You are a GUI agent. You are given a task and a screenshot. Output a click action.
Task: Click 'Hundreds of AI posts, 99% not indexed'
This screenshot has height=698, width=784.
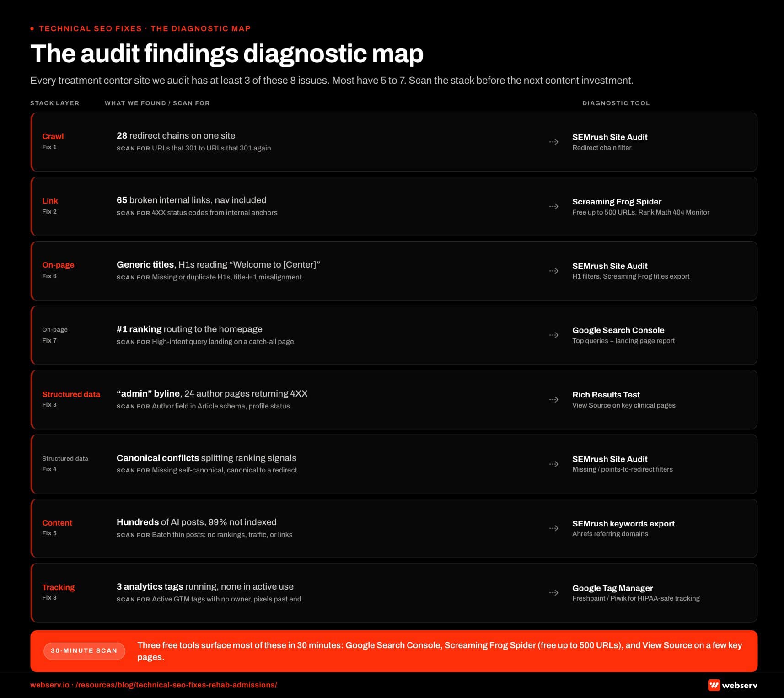pyautogui.click(x=197, y=522)
